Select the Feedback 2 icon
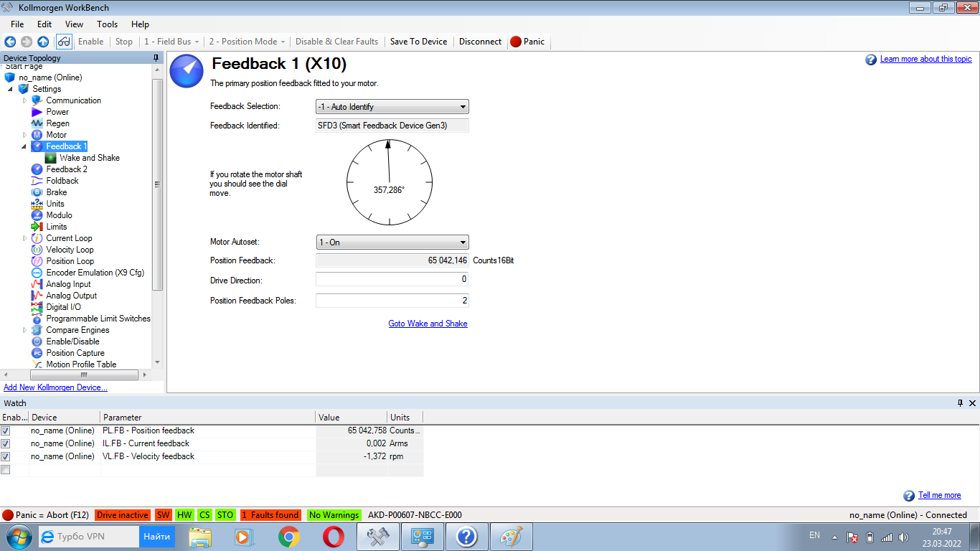The height and width of the screenshot is (551, 980). [x=37, y=169]
